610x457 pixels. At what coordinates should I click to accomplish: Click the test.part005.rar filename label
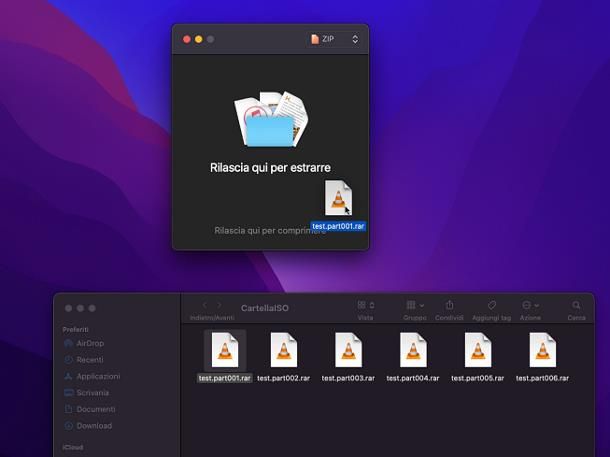[478, 378]
